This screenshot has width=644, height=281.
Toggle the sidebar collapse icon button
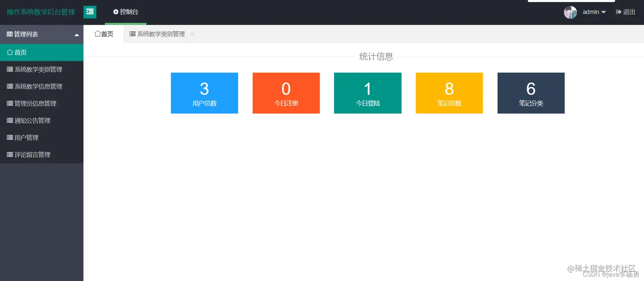(x=90, y=12)
